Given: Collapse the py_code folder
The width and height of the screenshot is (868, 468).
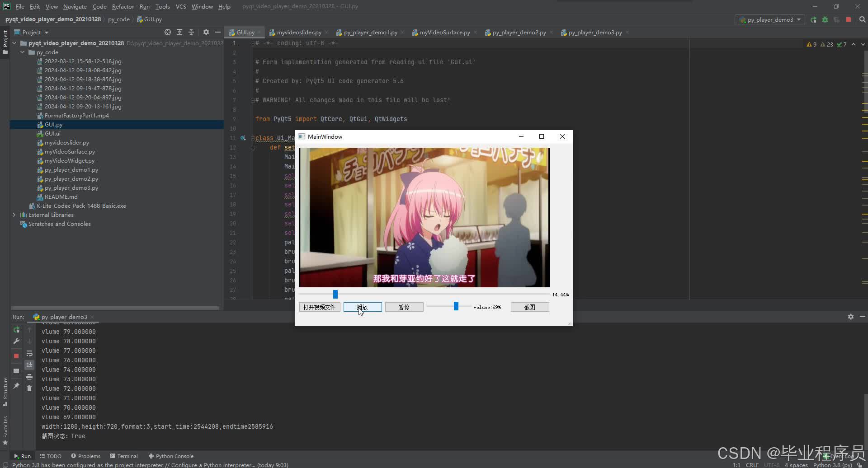Looking at the screenshot, I should [23, 52].
